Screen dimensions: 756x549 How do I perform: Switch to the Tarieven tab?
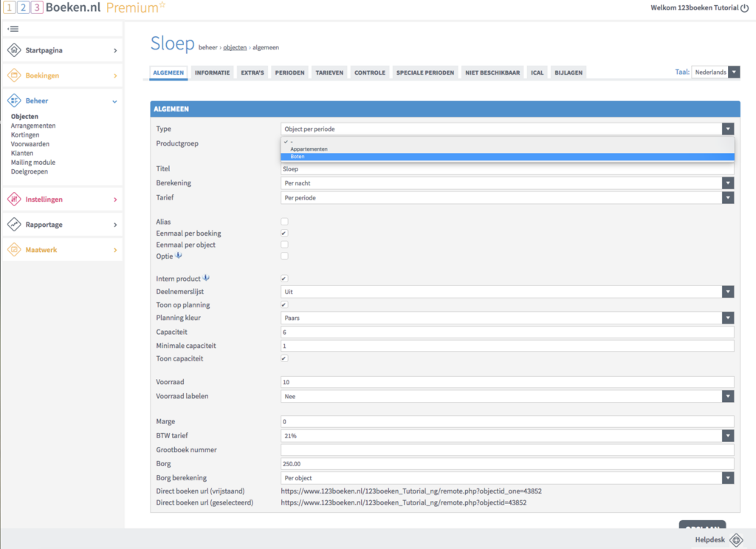pos(329,72)
